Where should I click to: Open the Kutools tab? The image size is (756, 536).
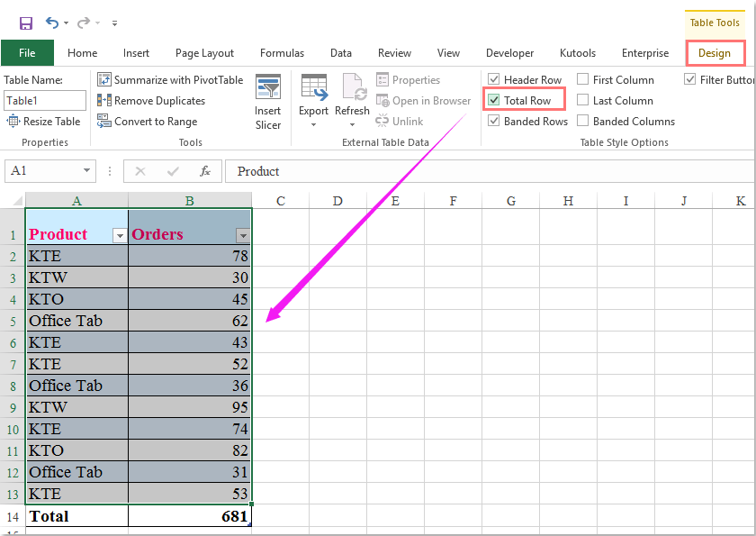(x=577, y=53)
